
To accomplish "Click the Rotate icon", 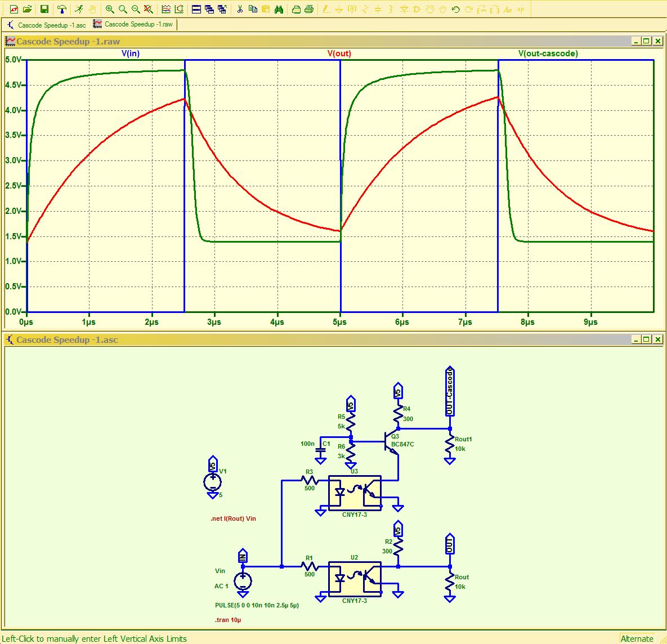I will (x=481, y=9).
